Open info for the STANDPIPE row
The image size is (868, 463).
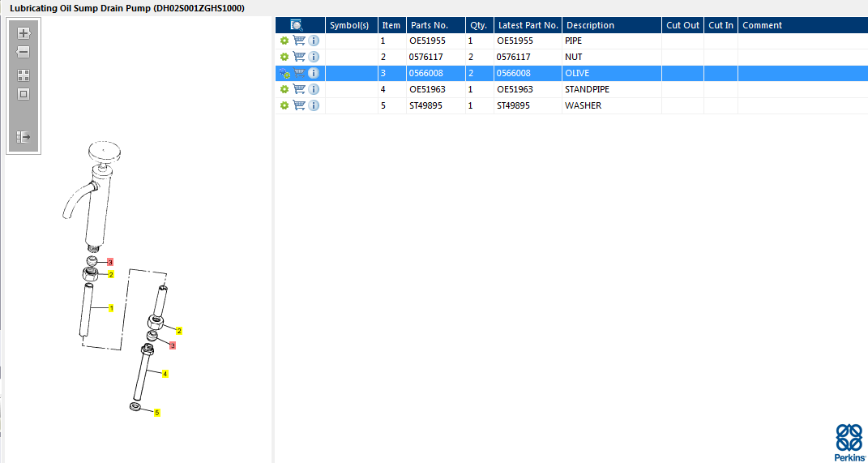314,89
